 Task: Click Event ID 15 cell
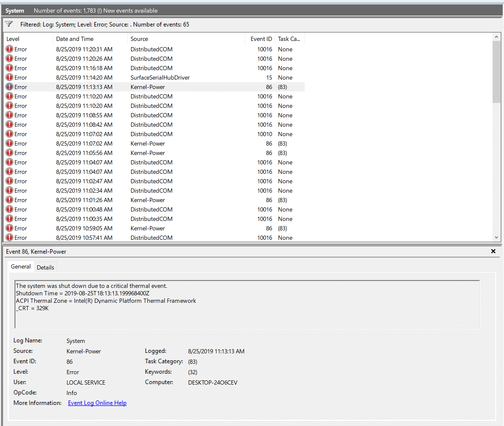tap(269, 78)
